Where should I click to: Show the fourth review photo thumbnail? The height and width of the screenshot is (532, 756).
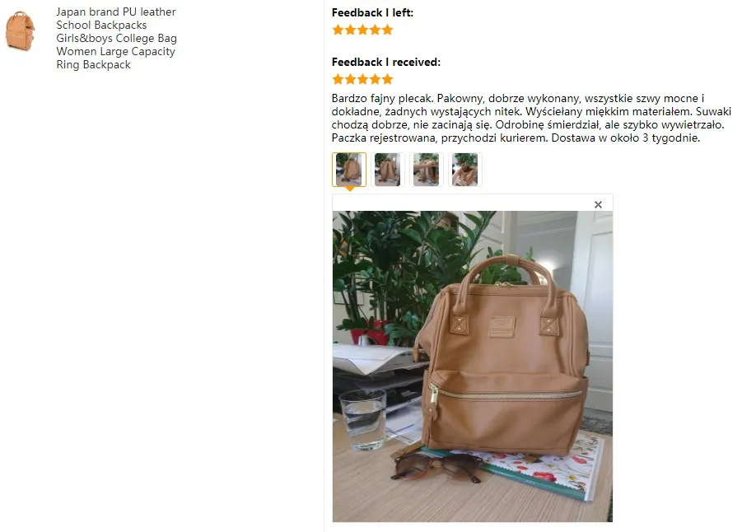coord(464,170)
